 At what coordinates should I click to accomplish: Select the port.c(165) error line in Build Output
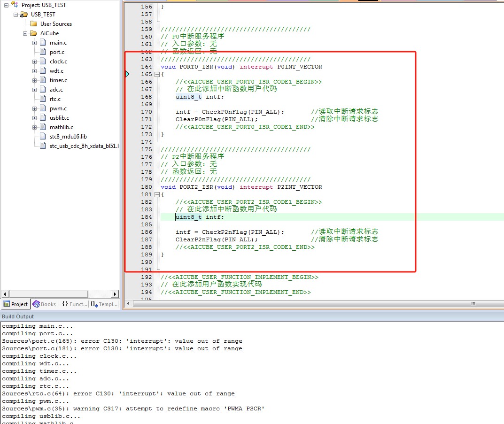(122, 341)
